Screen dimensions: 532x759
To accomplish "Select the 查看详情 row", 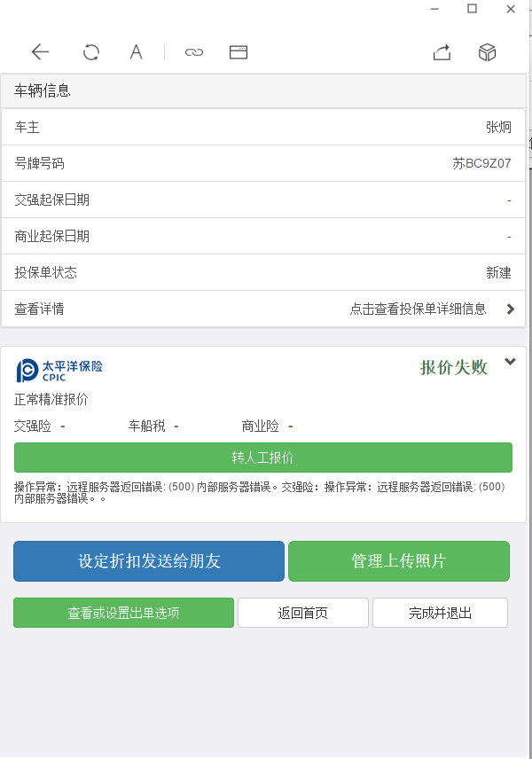I will 263,309.
